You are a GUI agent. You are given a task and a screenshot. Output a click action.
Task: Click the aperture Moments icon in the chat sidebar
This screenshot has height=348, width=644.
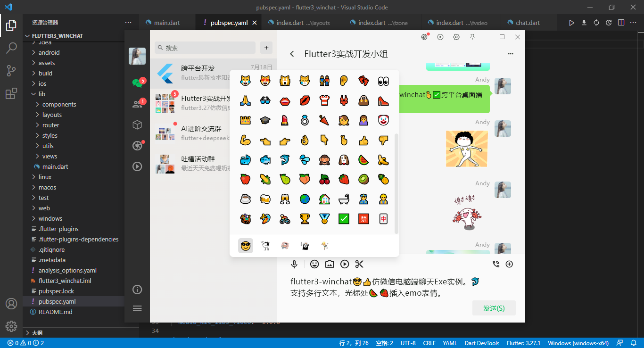137,146
